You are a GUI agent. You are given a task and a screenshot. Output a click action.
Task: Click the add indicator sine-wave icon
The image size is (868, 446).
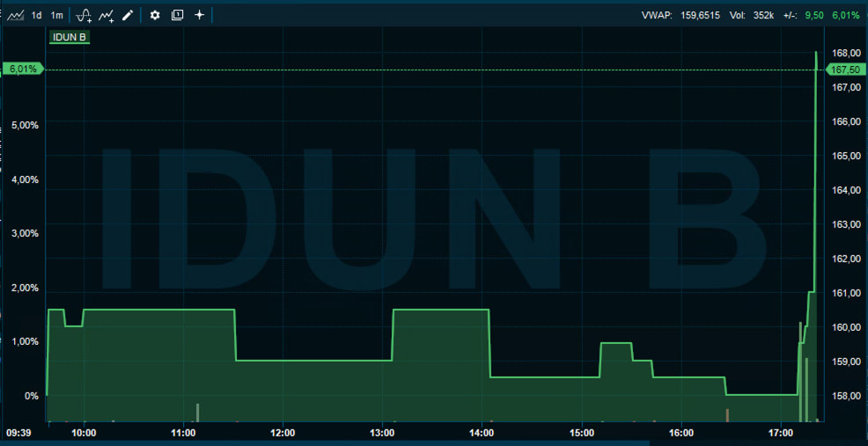pyautogui.click(x=84, y=15)
